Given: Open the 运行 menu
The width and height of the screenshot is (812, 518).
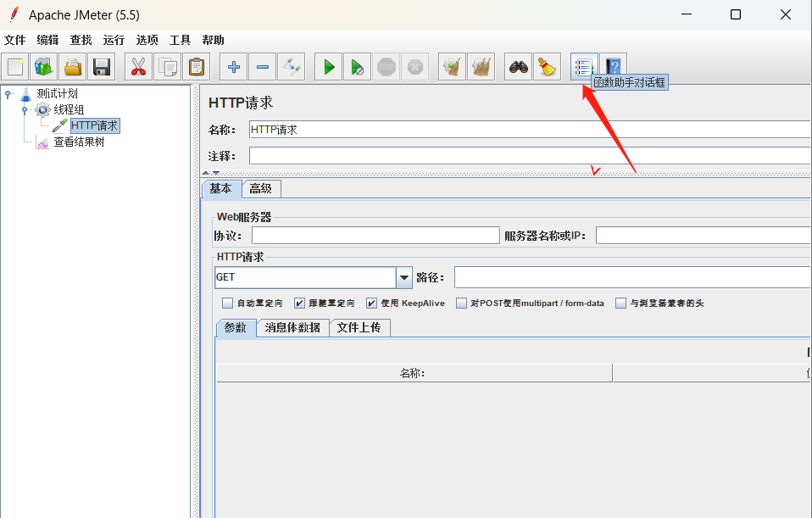Looking at the screenshot, I should 114,40.
